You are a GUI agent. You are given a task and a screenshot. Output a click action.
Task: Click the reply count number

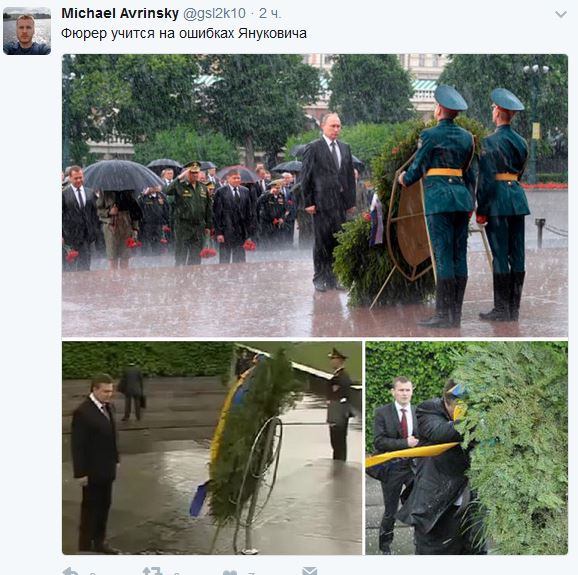point(93,573)
